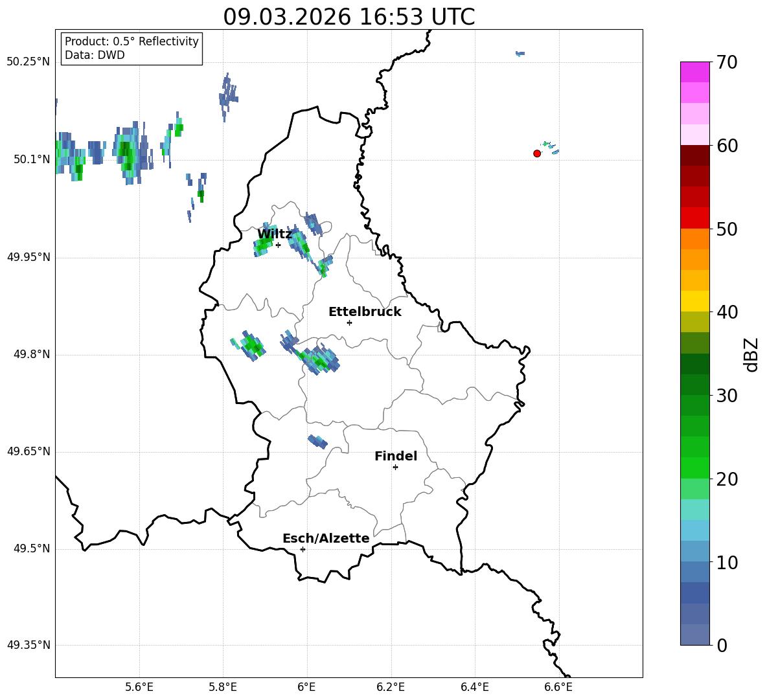Image resolution: width=767 pixels, height=700 pixels.
Task: Click the red dot station marker
Action: pos(536,153)
